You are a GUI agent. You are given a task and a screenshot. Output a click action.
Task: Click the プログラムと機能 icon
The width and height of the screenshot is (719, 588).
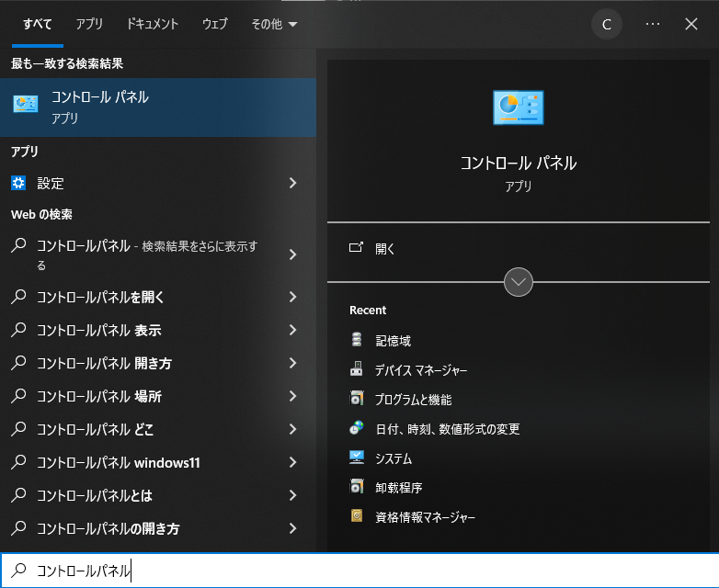[357, 398]
